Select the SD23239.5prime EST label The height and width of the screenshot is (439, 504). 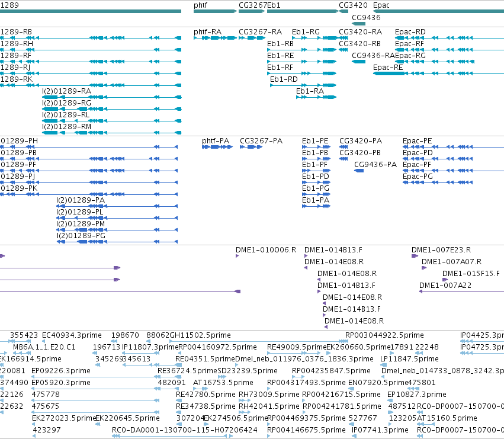click(x=248, y=371)
